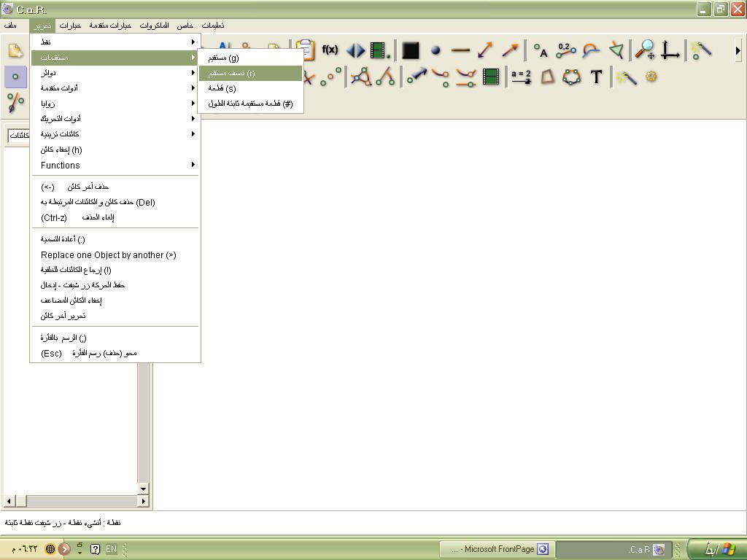Click the curve tracker with one point icon

coord(441,77)
